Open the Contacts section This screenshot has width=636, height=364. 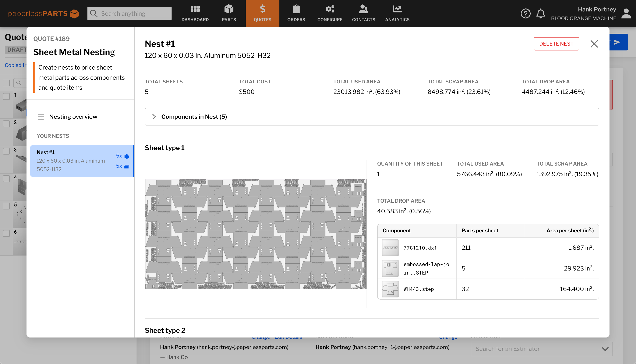363,13
